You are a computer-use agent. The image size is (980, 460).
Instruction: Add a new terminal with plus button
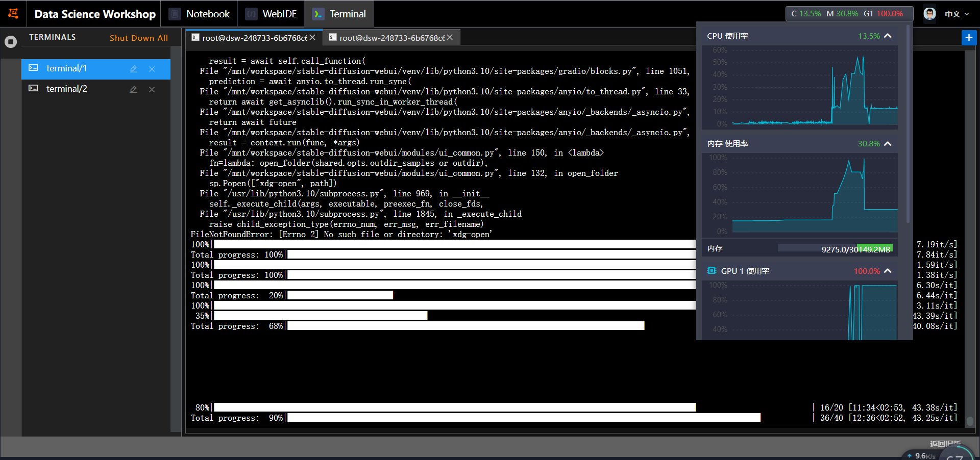pyautogui.click(x=969, y=37)
